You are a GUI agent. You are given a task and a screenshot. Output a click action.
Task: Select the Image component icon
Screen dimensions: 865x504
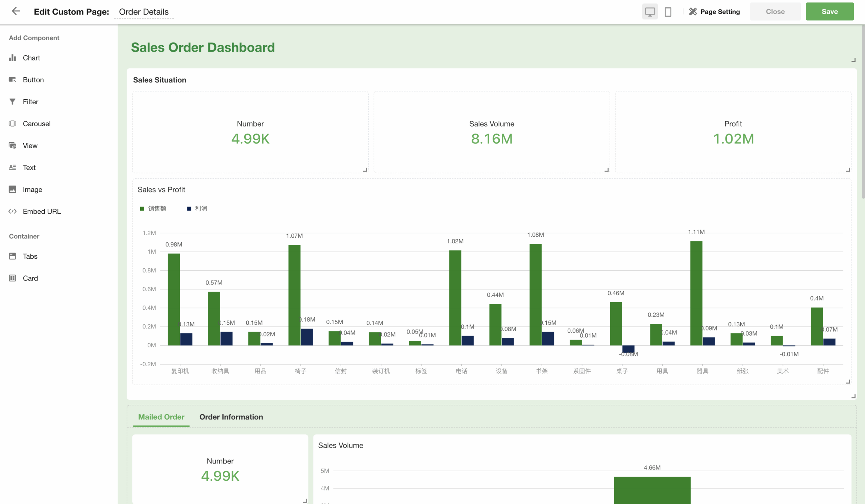[13, 189]
